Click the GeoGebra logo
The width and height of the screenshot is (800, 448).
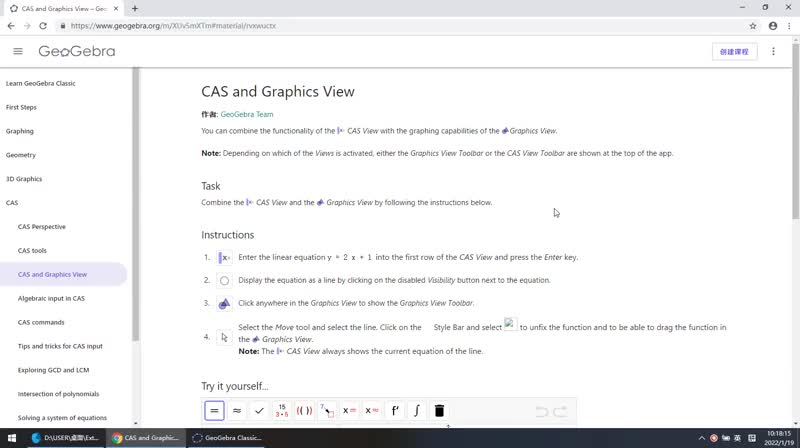[x=77, y=51]
